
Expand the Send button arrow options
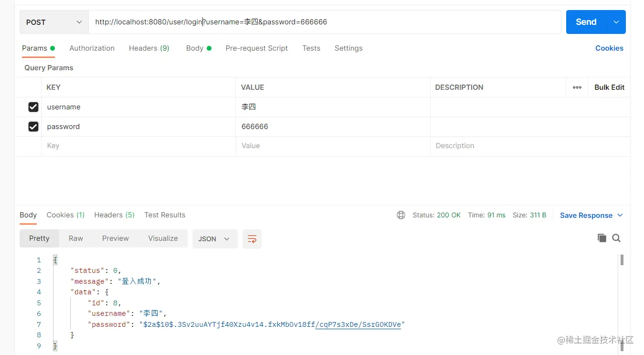616,22
